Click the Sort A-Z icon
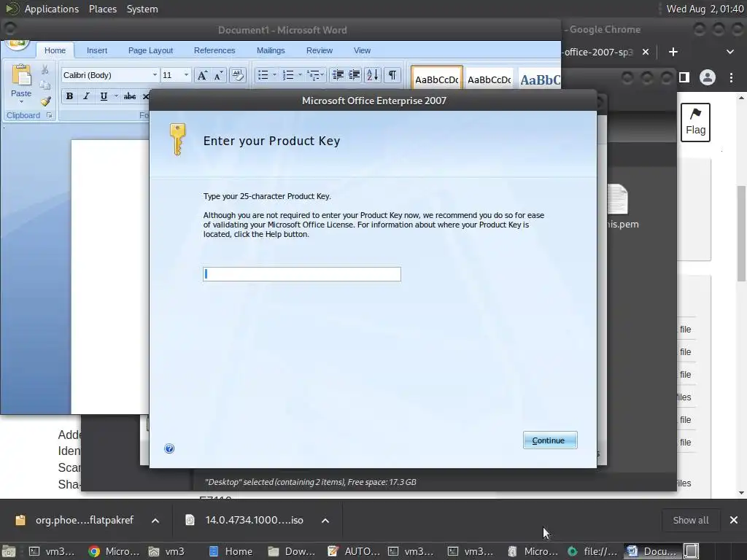Screen dimensions: 747x560 click(x=373, y=75)
